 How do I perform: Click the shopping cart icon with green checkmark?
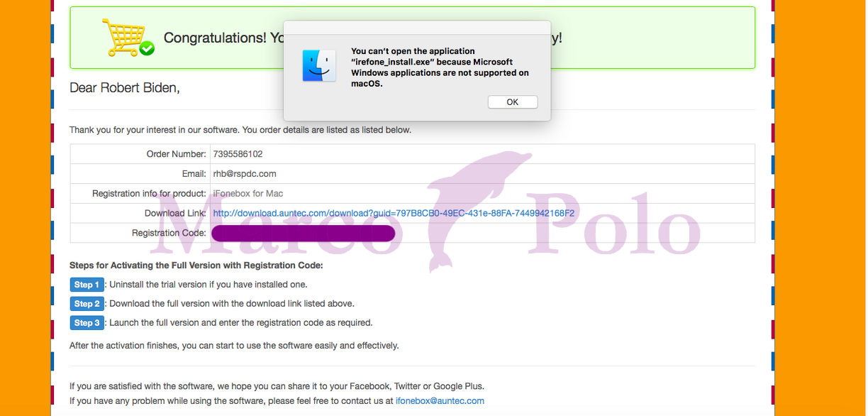(x=128, y=38)
